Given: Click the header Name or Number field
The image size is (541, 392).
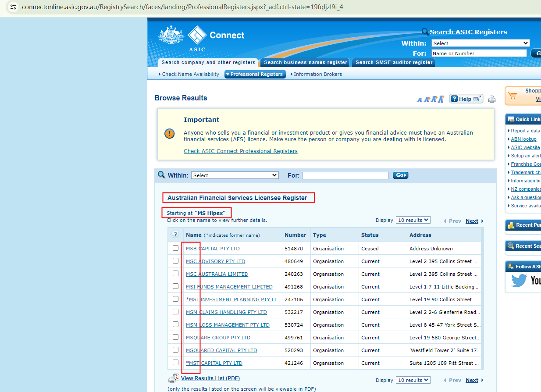Looking at the screenshot, I should (479, 53).
